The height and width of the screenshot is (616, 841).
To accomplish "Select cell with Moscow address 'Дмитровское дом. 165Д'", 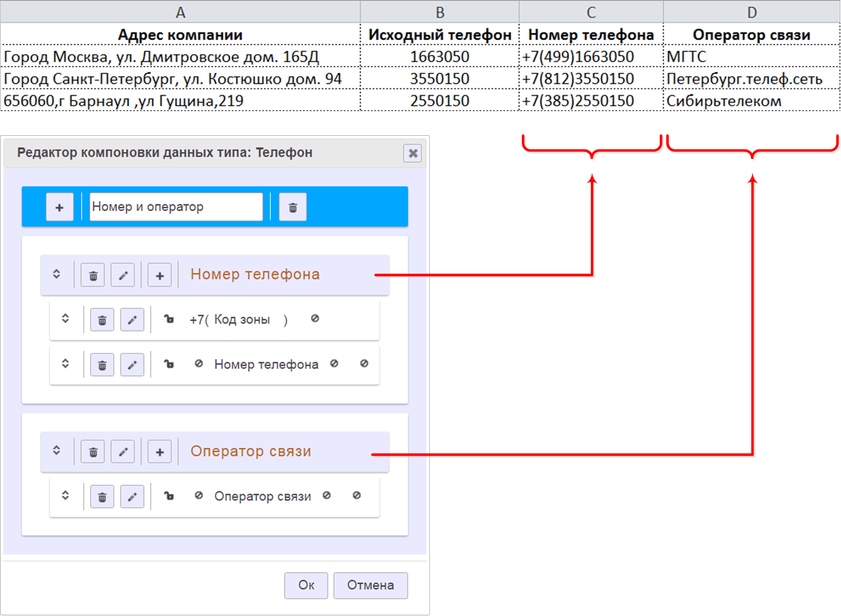I will pos(180,57).
